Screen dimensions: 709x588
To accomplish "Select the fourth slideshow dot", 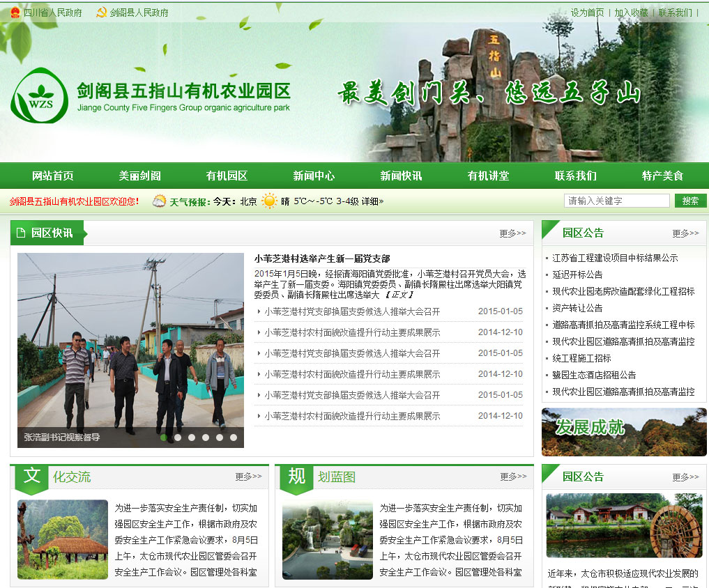I will click(206, 438).
